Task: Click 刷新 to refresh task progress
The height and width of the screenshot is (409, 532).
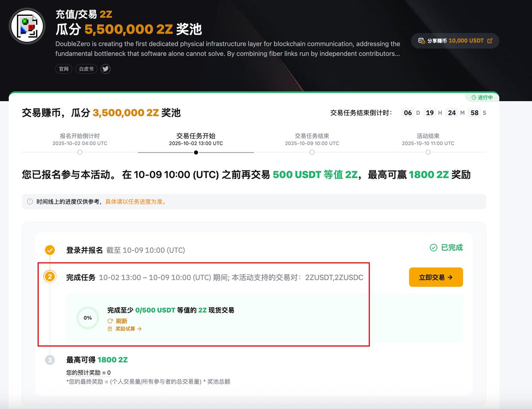Action: (121, 321)
